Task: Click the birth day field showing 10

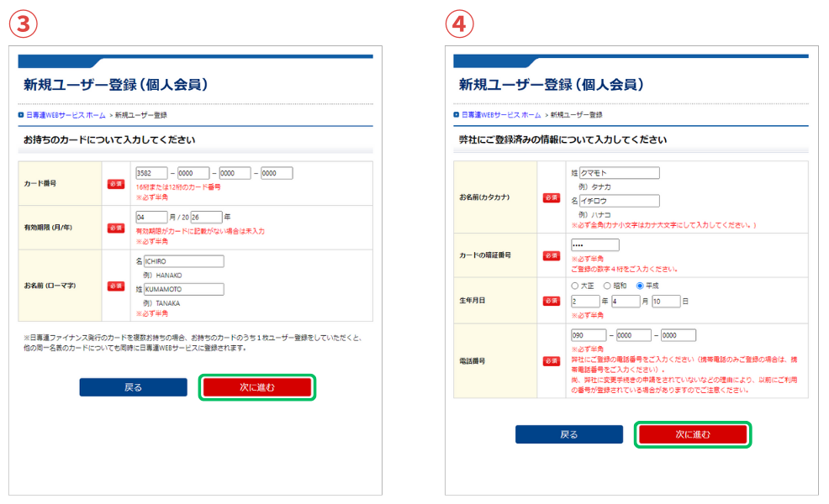Action: (666, 301)
